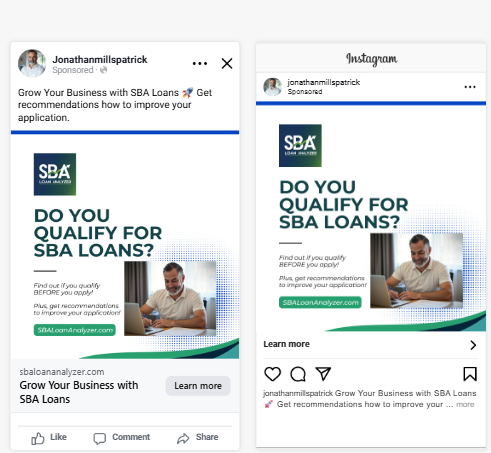
Task: Click the Facebook profile avatar picture
Action: 32,63
